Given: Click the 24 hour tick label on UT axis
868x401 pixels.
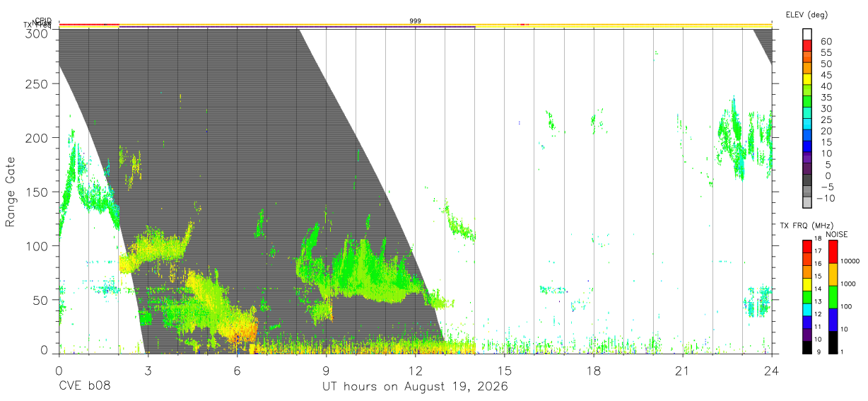Looking at the screenshot, I should 771,371.
